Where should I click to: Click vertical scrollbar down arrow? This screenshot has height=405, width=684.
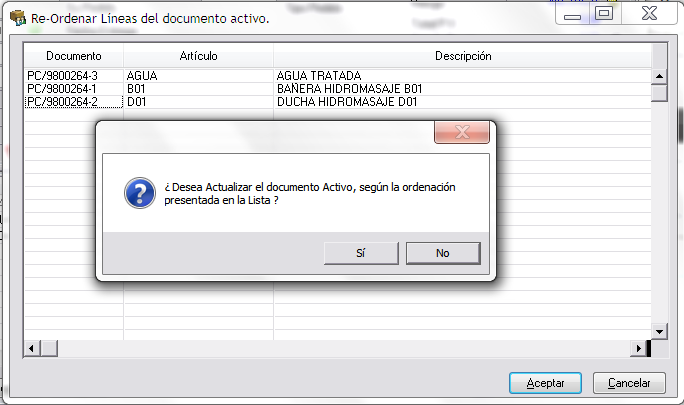(x=659, y=332)
